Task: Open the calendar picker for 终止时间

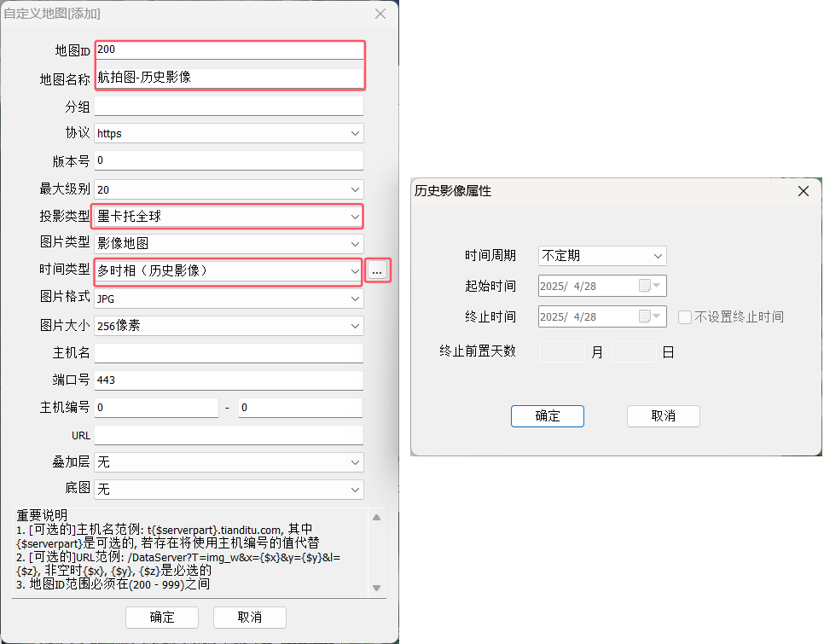Action: 650,316
